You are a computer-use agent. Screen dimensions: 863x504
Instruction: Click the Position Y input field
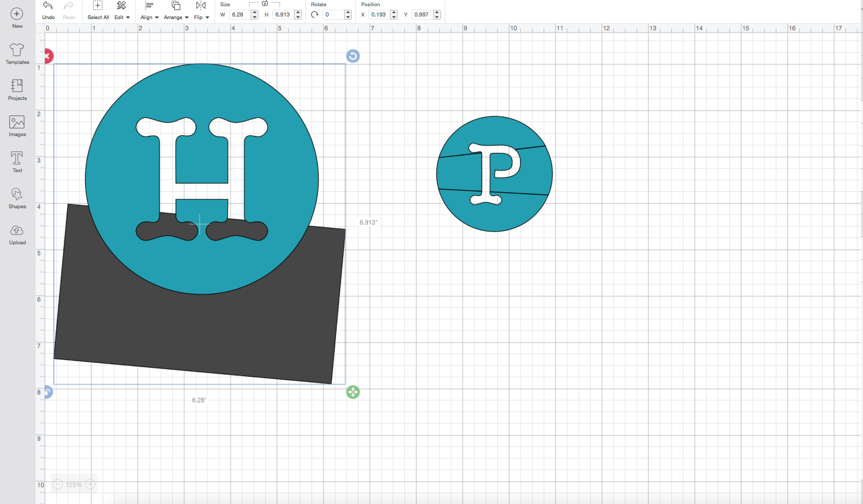pyautogui.click(x=422, y=14)
